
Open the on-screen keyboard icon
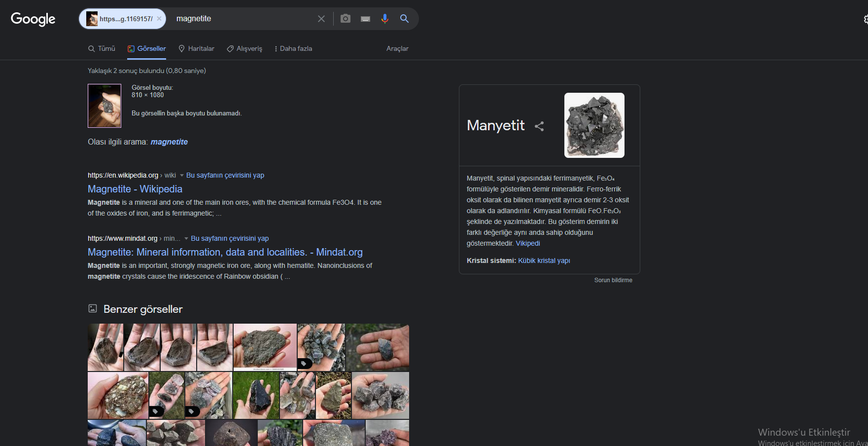pyautogui.click(x=365, y=19)
